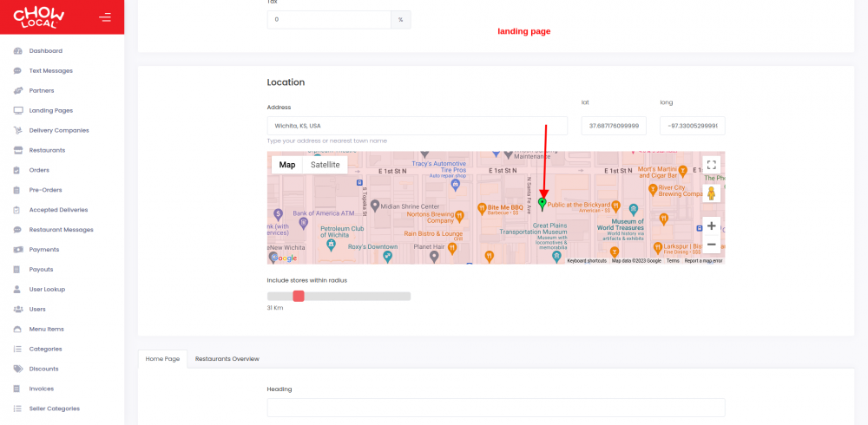Focus the Address input field

click(417, 126)
